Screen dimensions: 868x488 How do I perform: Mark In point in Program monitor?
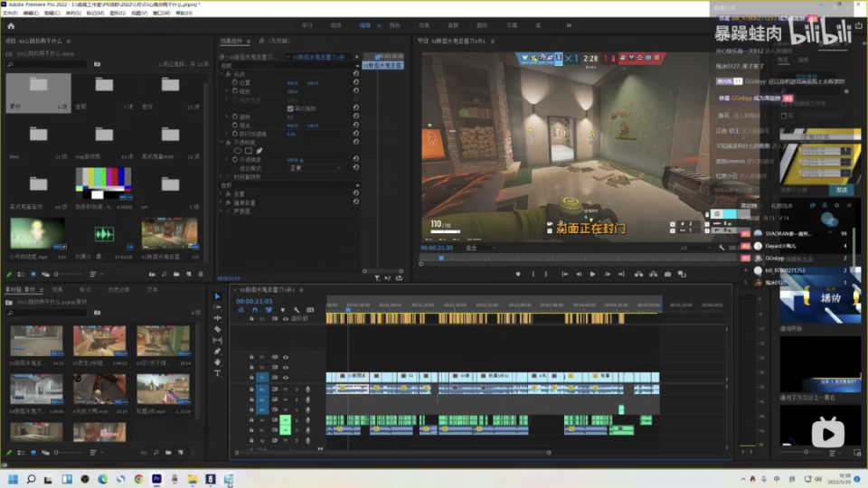533,274
